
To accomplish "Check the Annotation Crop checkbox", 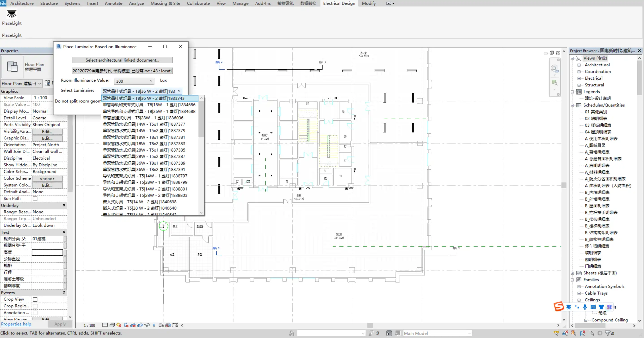I will [35, 313].
